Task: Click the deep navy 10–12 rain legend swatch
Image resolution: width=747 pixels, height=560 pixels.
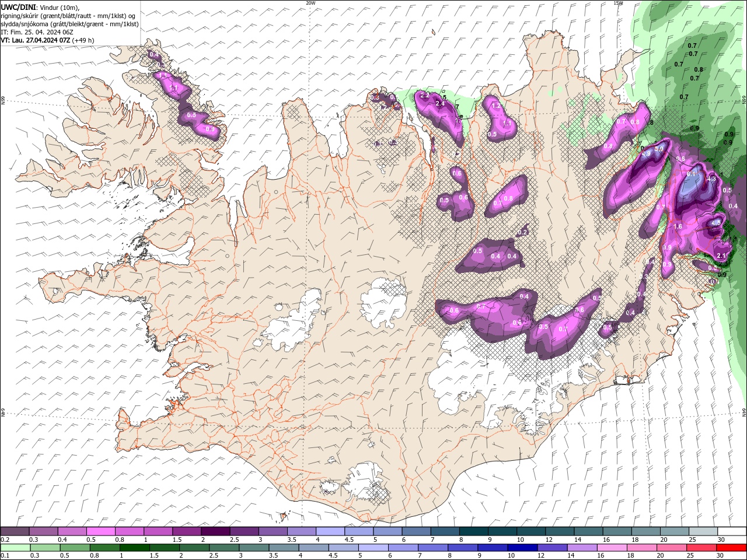Action: (x=521, y=548)
